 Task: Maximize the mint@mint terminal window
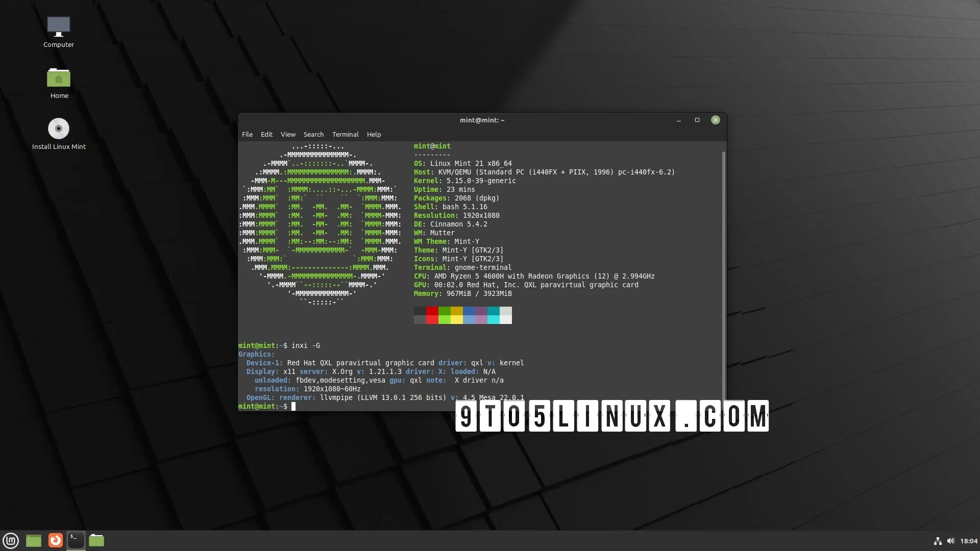(697, 120)
